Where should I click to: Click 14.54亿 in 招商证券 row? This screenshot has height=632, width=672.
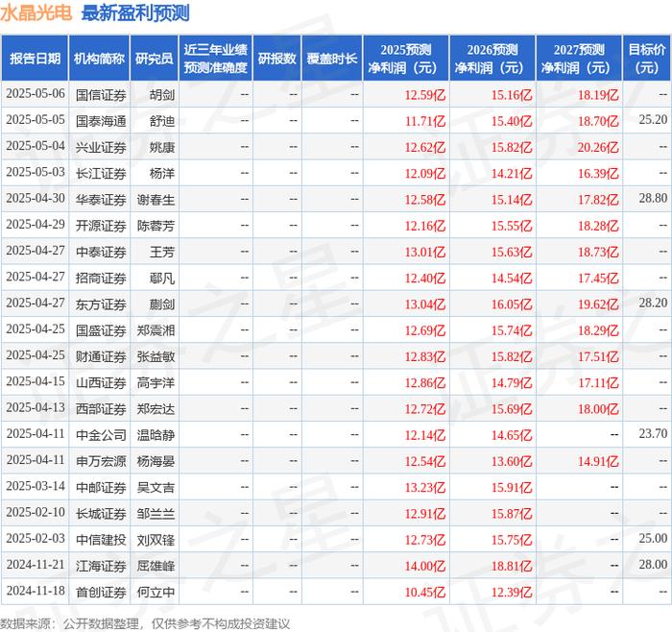click(512, 278)
